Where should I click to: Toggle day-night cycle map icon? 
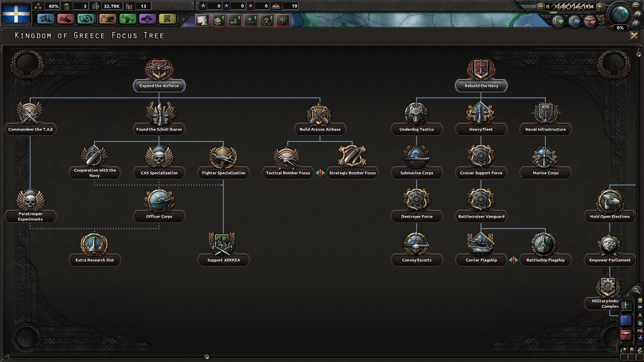624,350
